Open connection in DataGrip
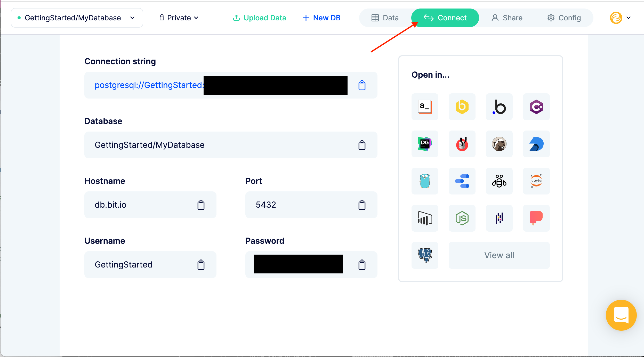This screenshot has height=357, width=644. (x=425, y=144)
